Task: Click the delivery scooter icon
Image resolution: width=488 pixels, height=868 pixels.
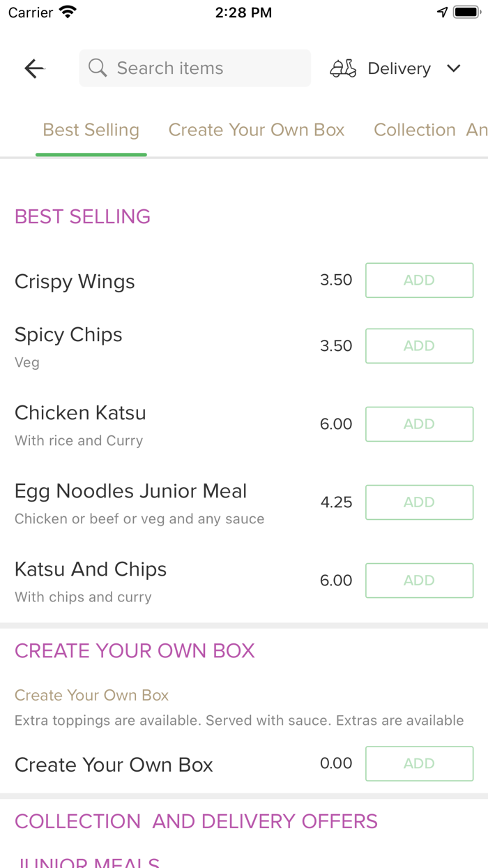Action: [342, 68]
